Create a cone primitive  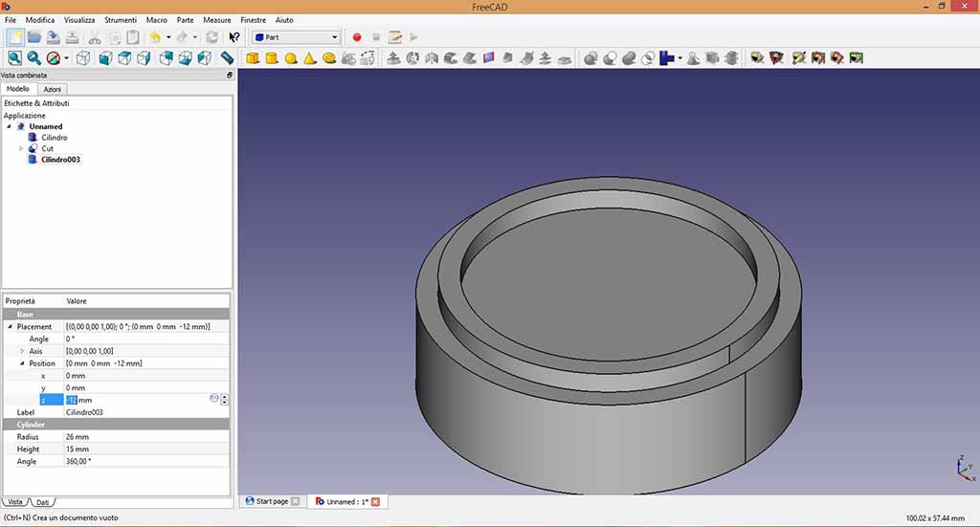310,58
